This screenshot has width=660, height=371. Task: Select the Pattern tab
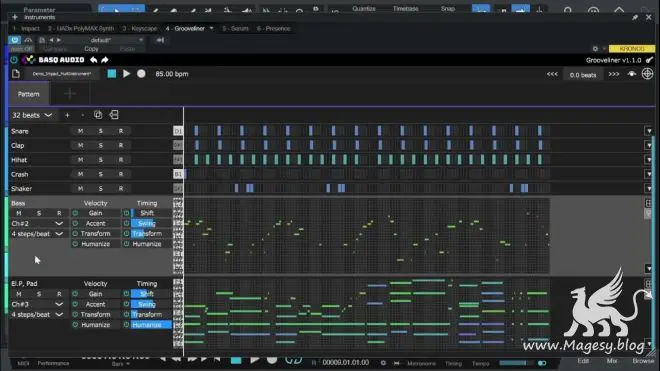(29, 94)
